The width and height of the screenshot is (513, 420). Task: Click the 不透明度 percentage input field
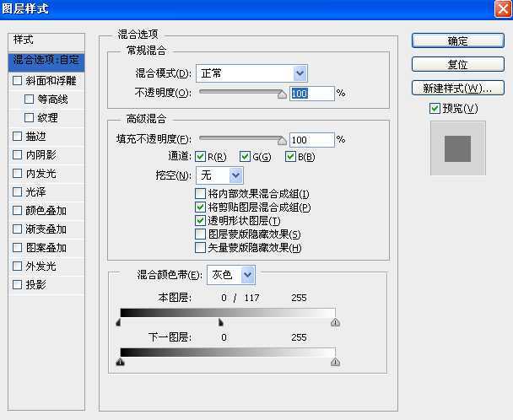(x=311, y=94)
